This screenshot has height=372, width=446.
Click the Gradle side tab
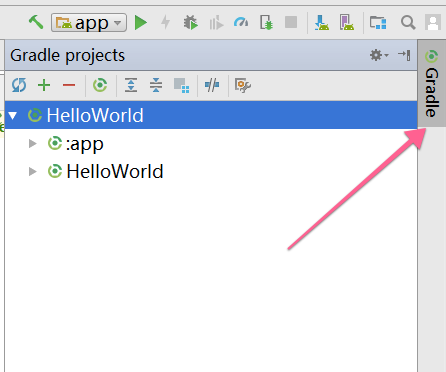point(432,83)
